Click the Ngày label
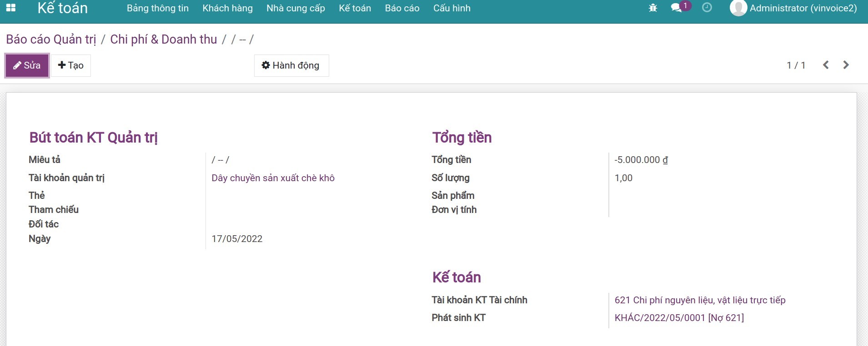 click(x=40, y=239)
